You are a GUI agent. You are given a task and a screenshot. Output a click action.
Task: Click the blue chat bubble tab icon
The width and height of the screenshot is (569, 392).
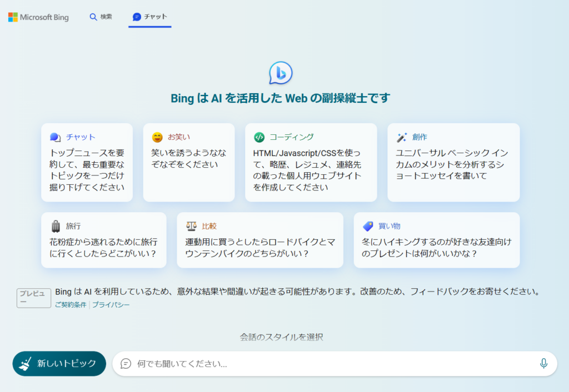(137, 17)
